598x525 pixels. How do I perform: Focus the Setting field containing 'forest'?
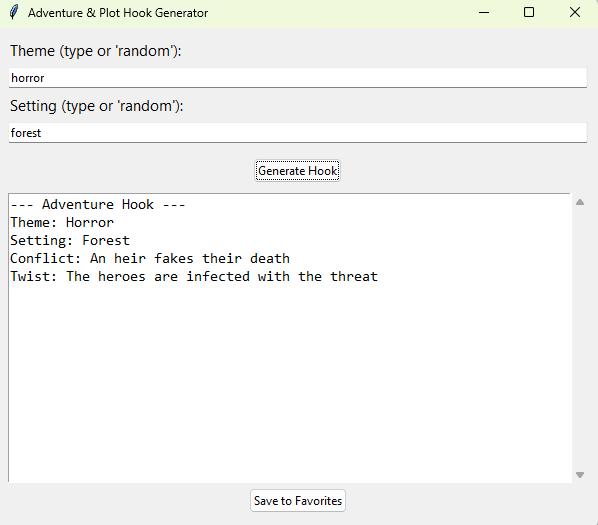click(297, 133)
